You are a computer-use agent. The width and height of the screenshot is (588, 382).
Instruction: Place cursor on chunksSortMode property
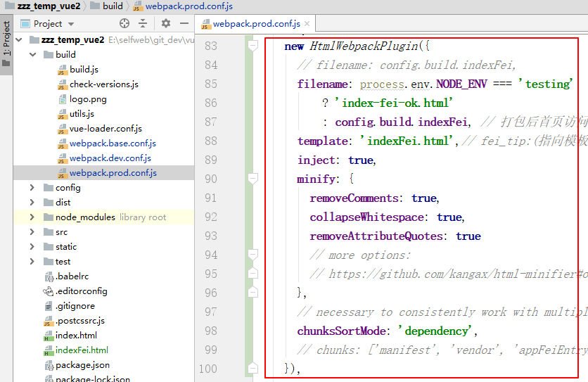[341, 331]
